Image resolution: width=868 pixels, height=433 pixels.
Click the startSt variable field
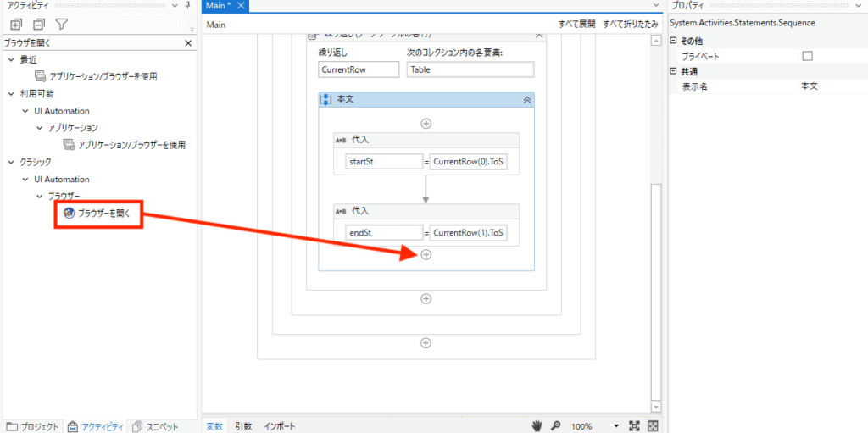coord(384,162)
